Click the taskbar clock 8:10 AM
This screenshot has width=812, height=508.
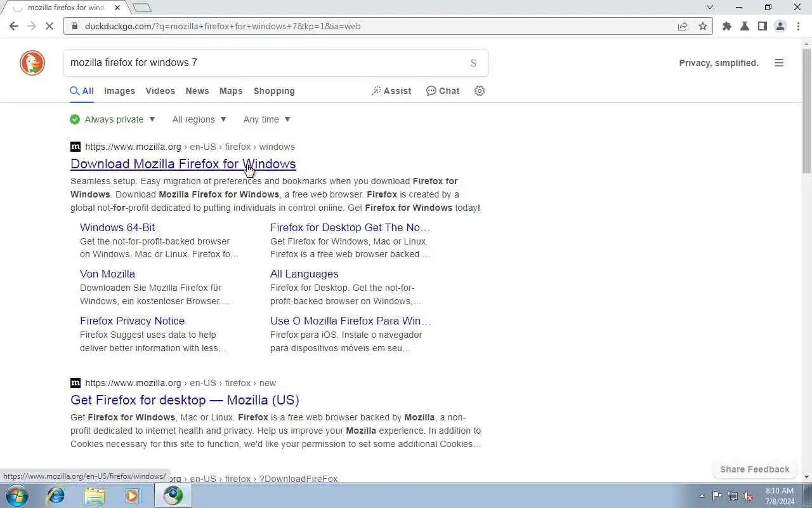click(x=780, y=491)
